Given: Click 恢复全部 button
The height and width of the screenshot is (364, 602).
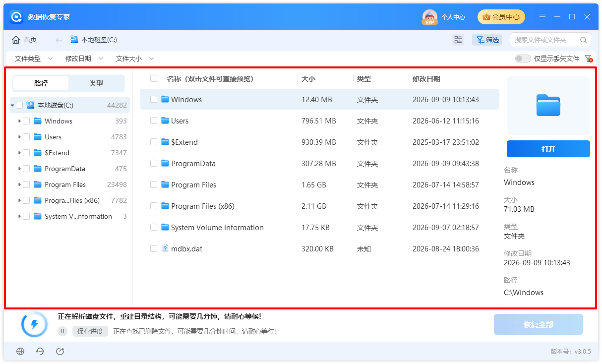Looking at the screenshot, I should (x=539, y=324).
